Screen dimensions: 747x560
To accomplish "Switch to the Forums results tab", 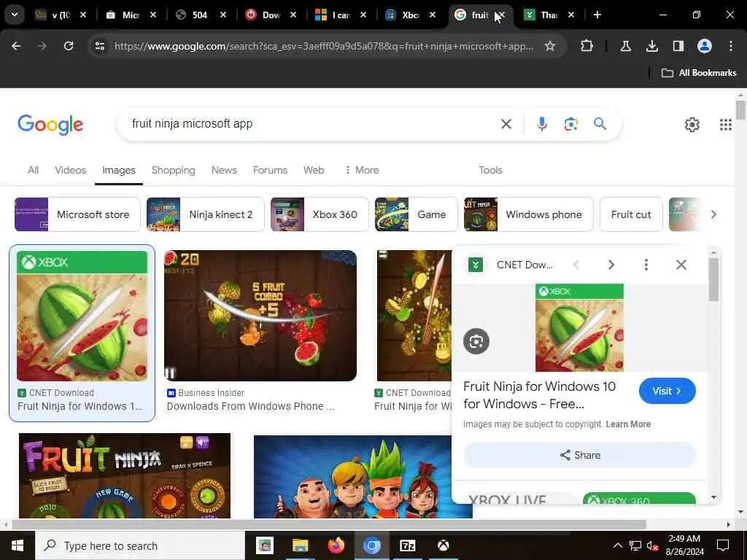I will tap(270, 170).
